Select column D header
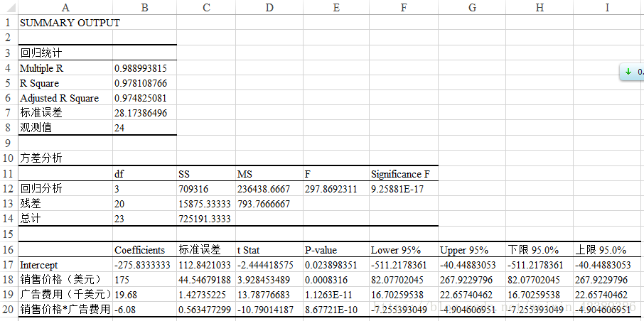The height and width of the screenshot is (321, 644). [x=269, y=7]
